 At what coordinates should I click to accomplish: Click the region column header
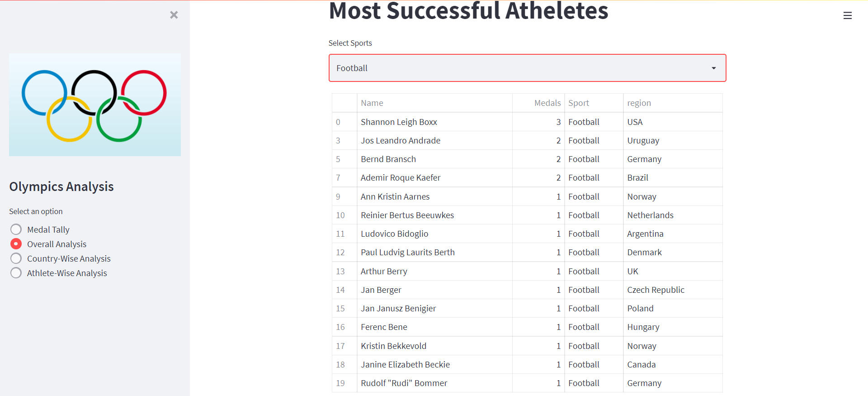[x=639, y=103]
